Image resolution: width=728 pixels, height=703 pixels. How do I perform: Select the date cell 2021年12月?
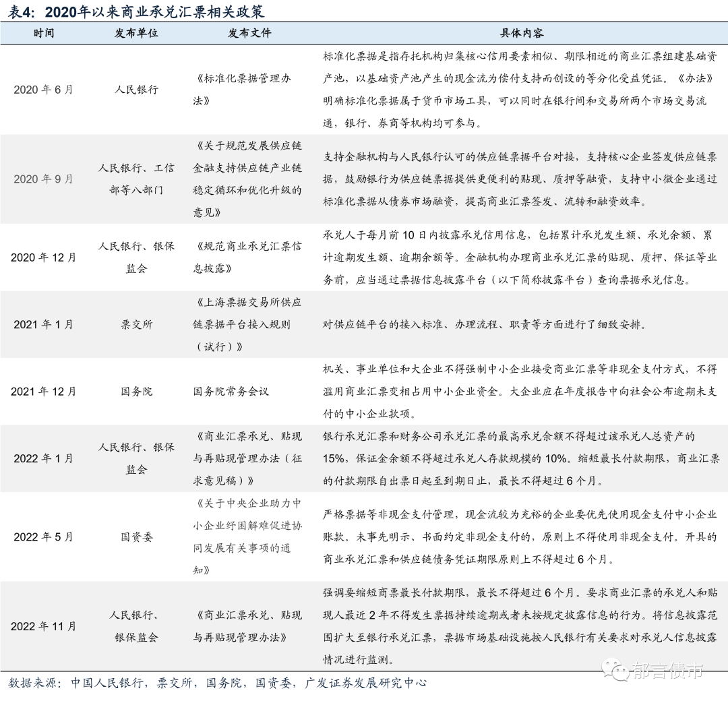[44, 392]
